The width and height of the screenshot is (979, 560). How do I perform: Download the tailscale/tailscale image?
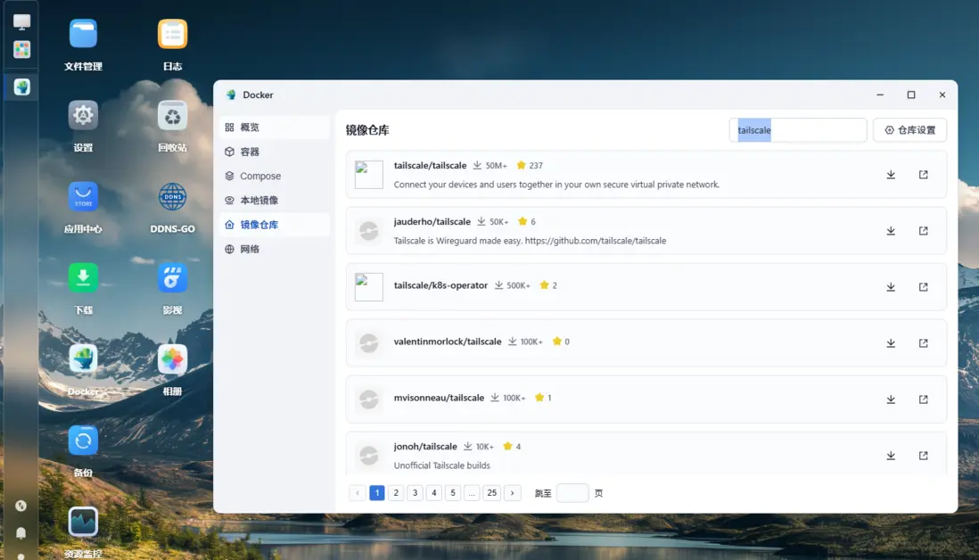pos(890,175)
